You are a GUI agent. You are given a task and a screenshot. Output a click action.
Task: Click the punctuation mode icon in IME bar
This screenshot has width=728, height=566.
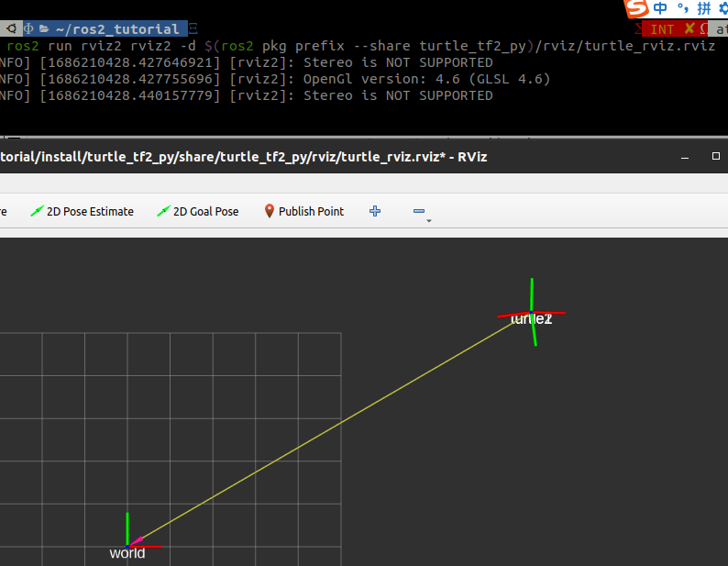pos(682,8)
